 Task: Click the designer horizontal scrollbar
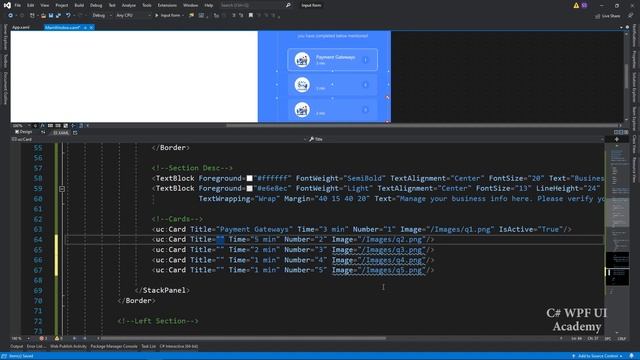422,126
